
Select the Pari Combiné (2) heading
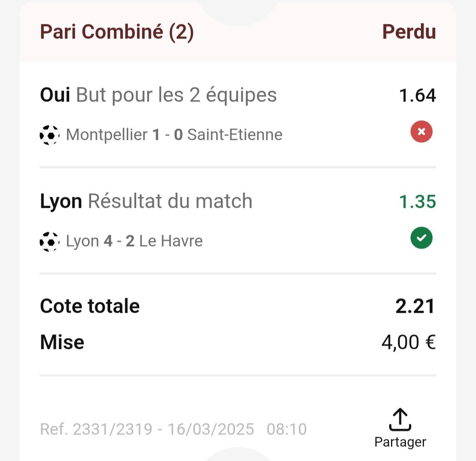(x=117, y=32)
